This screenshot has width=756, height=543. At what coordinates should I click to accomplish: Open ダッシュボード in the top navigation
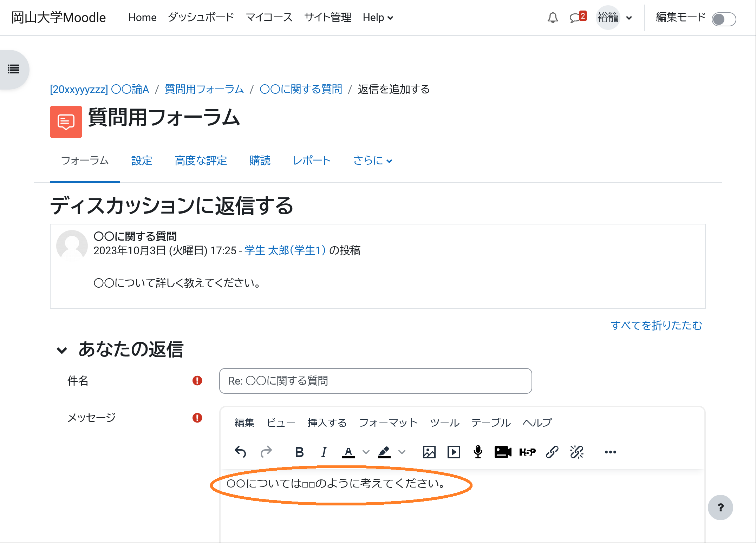pyautogui.click(x=201, y=17)
